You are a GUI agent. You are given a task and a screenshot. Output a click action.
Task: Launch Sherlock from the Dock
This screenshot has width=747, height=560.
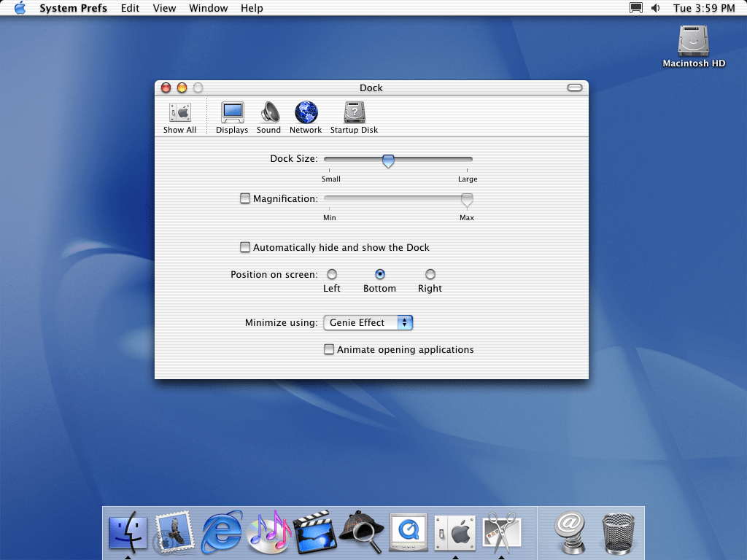tap(361, 531)
